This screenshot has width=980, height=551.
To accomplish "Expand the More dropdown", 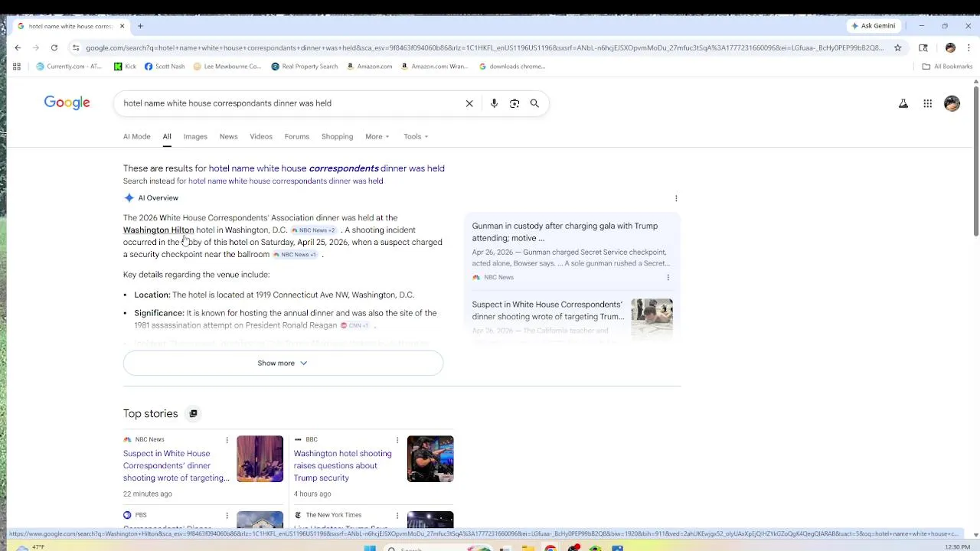I will tap(377, 137).
